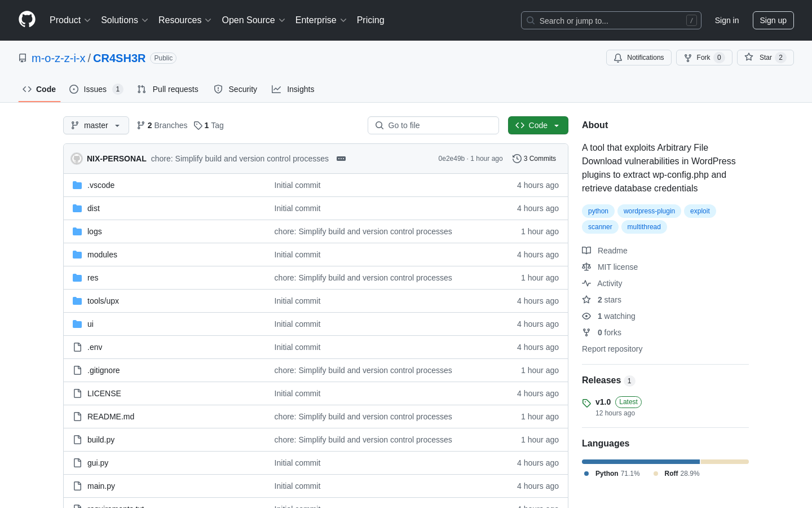
Task: Open the master branch dropdown
Action: pos(96,125)
